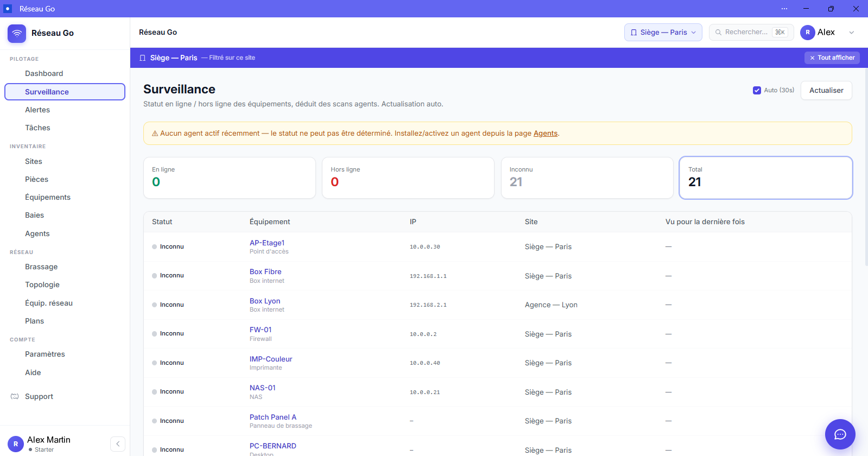868x456 pixels.
Task: Go to Agents in the sidebar menu
Action: coord(65,234)
